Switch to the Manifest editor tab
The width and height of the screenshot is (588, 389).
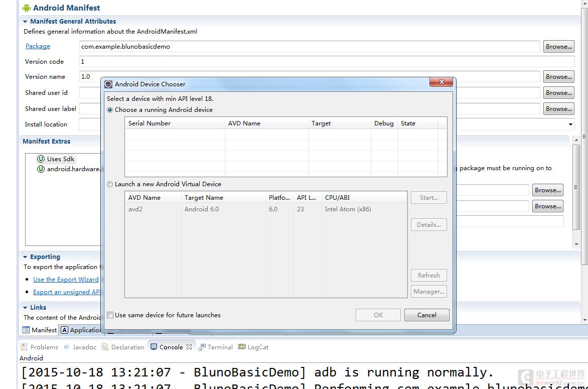coord(39,330)
